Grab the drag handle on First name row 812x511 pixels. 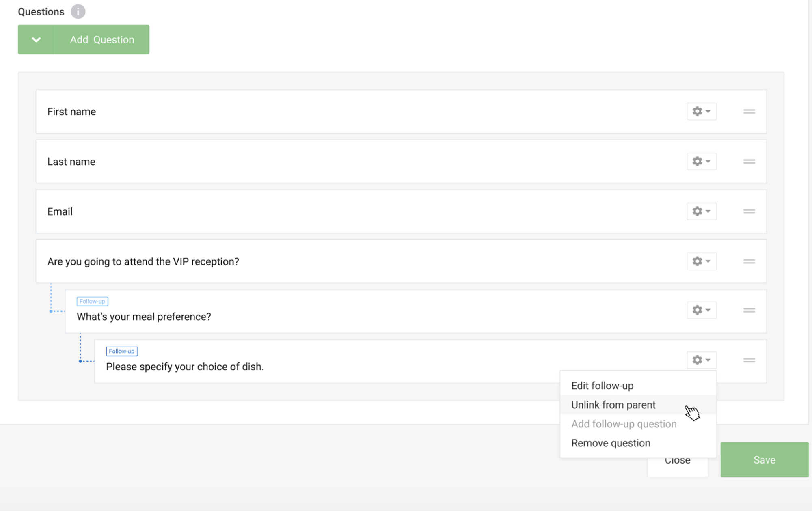point(749,111)
